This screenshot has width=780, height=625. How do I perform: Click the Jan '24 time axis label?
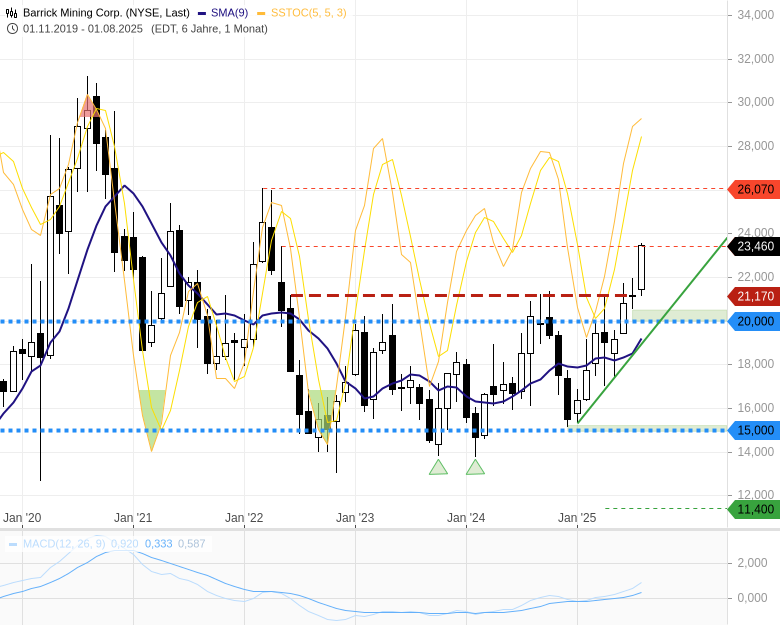point(466,518)
